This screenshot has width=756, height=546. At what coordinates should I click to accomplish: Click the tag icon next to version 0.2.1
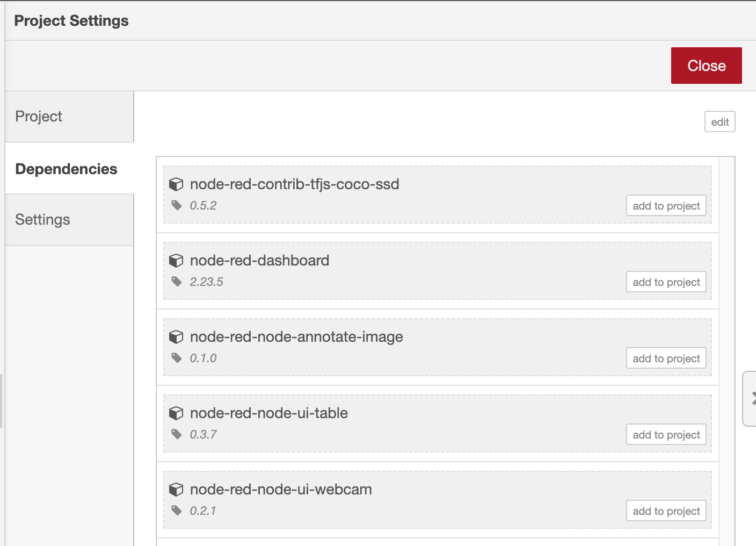click(x=177, y=511)
